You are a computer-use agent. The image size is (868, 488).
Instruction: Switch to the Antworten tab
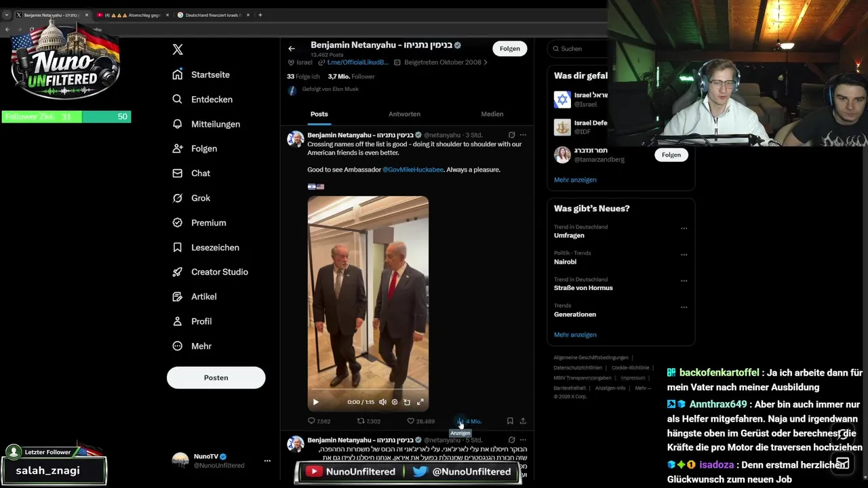(x=404, y=114)
